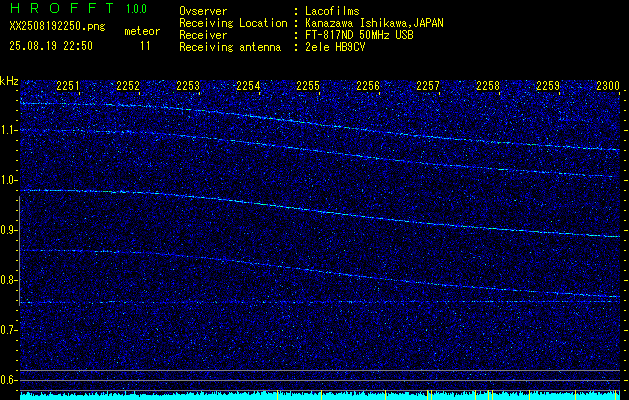
Task: Click the 0.9 kHz frequency label
Action: click(8, 230)
